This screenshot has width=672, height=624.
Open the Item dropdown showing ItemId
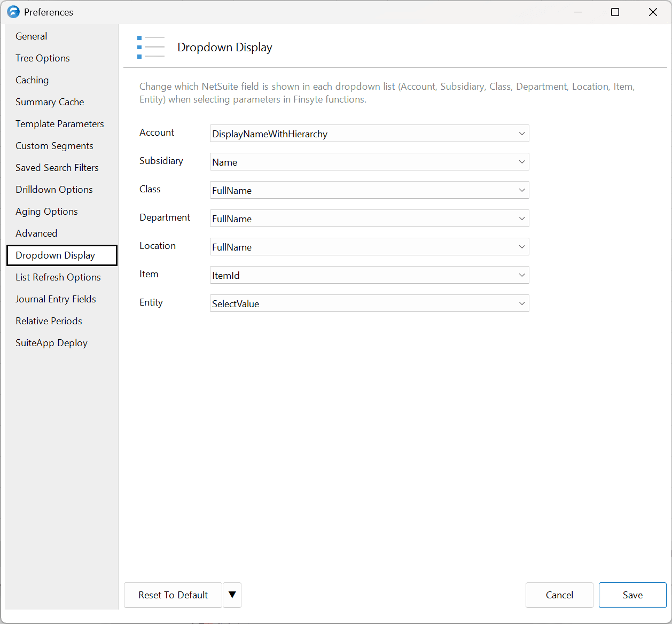click(369, 275)
